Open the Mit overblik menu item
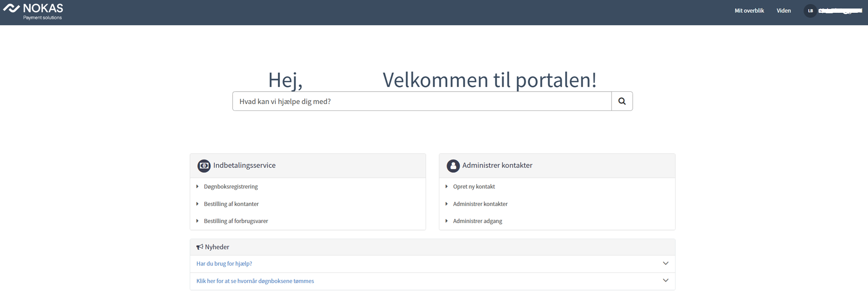This screenshot has height=297, width=868. [x=749, y=11]
